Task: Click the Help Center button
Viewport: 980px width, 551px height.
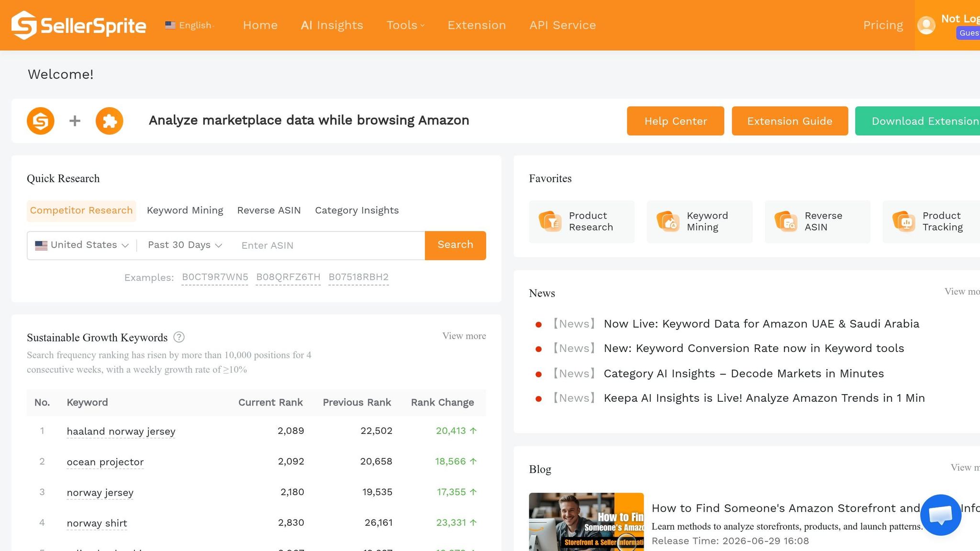Action: [676, 121]
